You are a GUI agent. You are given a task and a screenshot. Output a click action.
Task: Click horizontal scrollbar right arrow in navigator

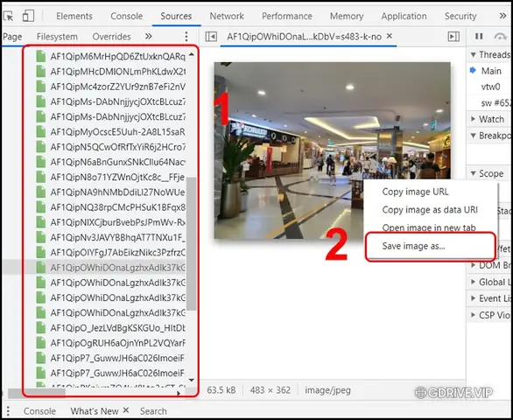click(179, 394)
